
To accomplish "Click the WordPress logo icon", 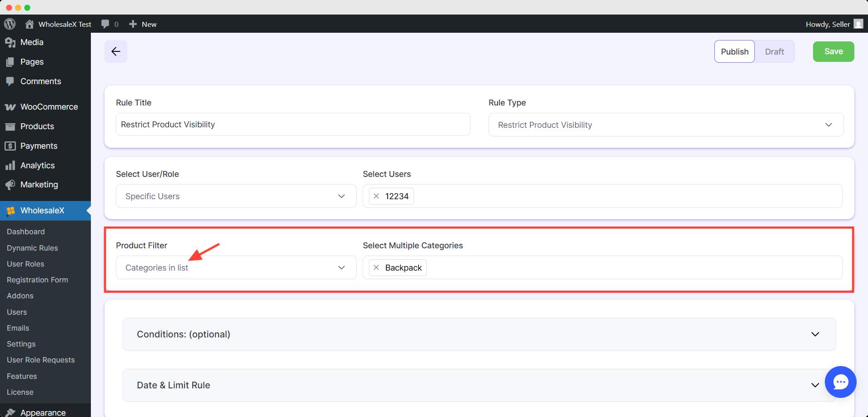I will pyautogui.click(x=10, y=24).
